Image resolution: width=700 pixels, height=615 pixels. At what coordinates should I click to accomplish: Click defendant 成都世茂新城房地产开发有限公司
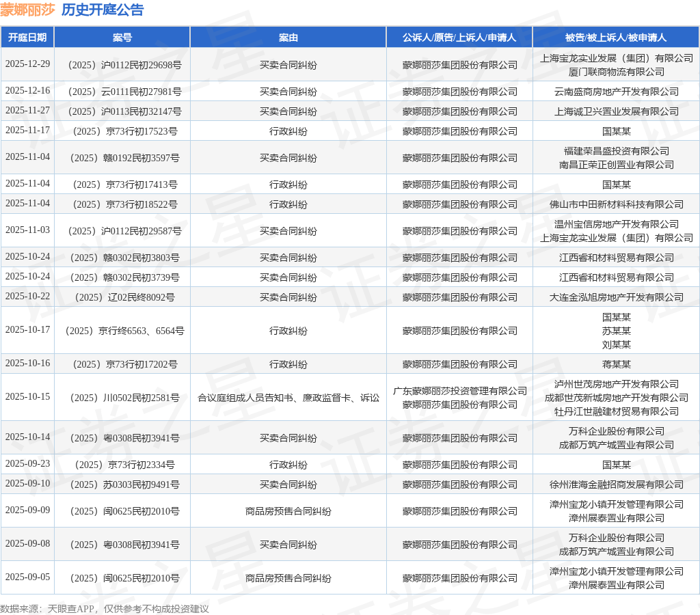pyautogui.click(x=616, y=398)
